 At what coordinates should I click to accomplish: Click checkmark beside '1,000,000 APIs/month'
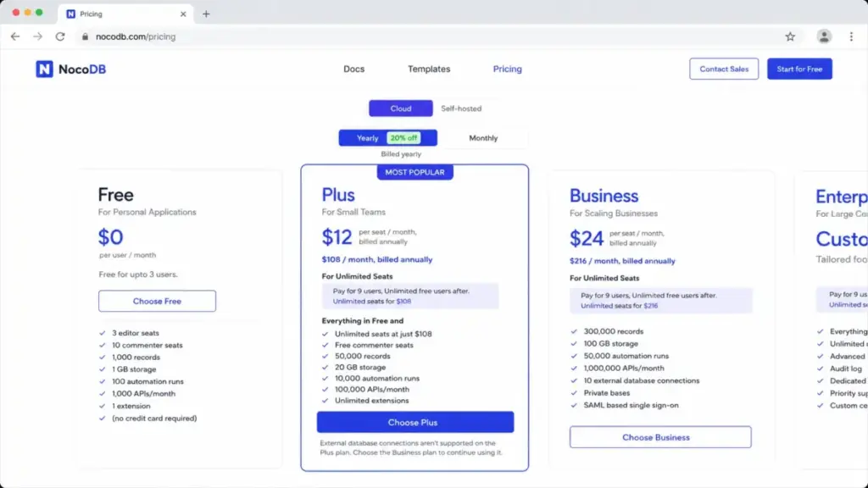pos(574,369)
